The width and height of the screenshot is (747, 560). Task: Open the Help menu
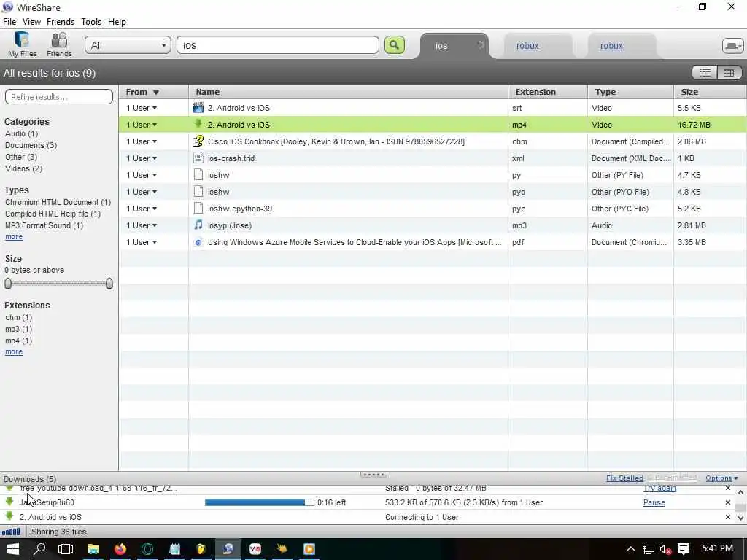click(117, 22)
